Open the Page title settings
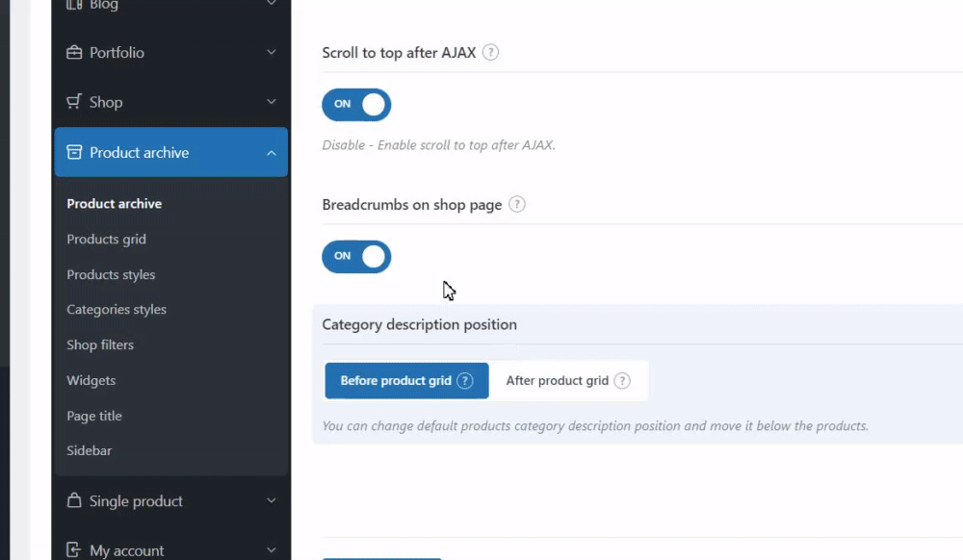This screenshot has height=560, width=963. (x=94, y=416)
